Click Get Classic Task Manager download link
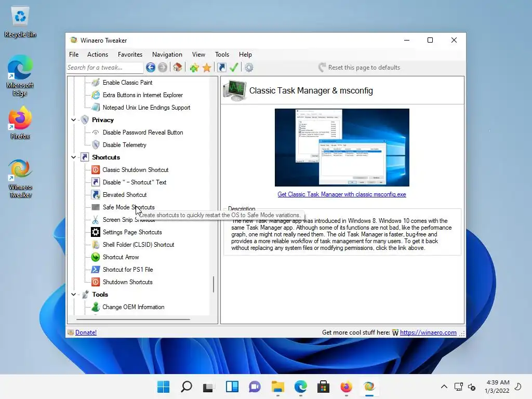 (342, 194)
